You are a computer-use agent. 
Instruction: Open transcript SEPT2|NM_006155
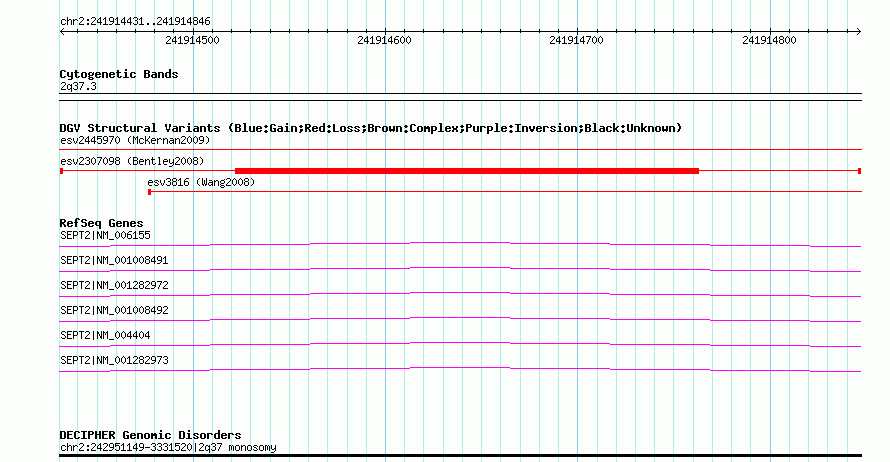click(x=105, y=236)
